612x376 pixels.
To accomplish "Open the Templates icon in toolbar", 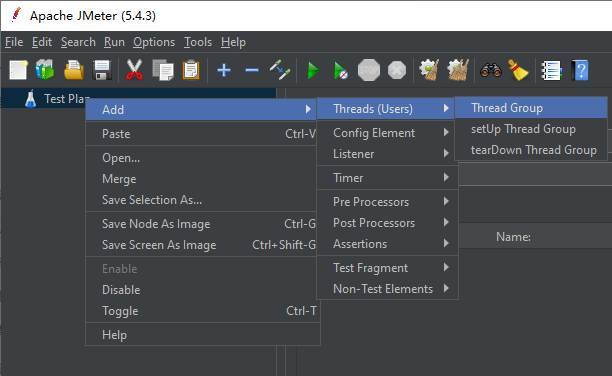I will click(45, 70).
